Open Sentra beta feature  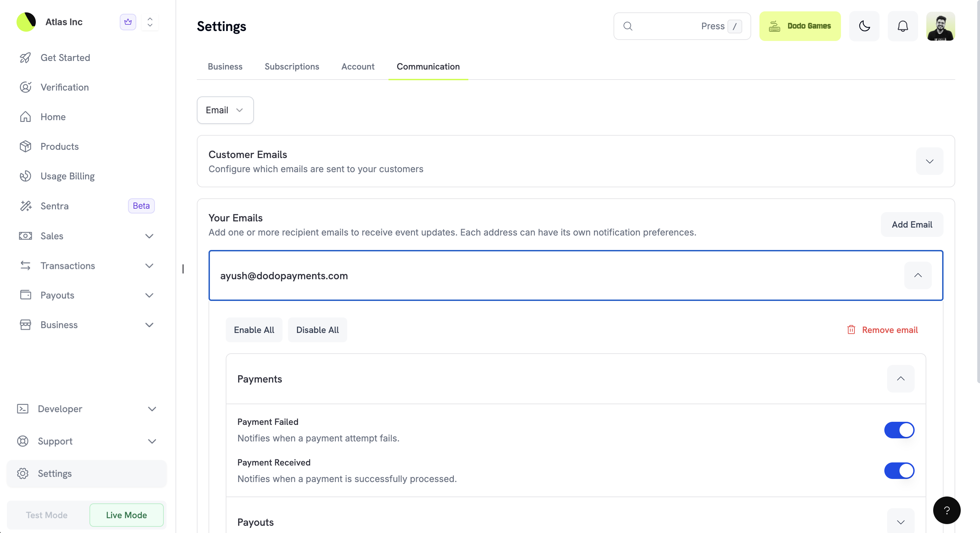[x=54, y=206]
